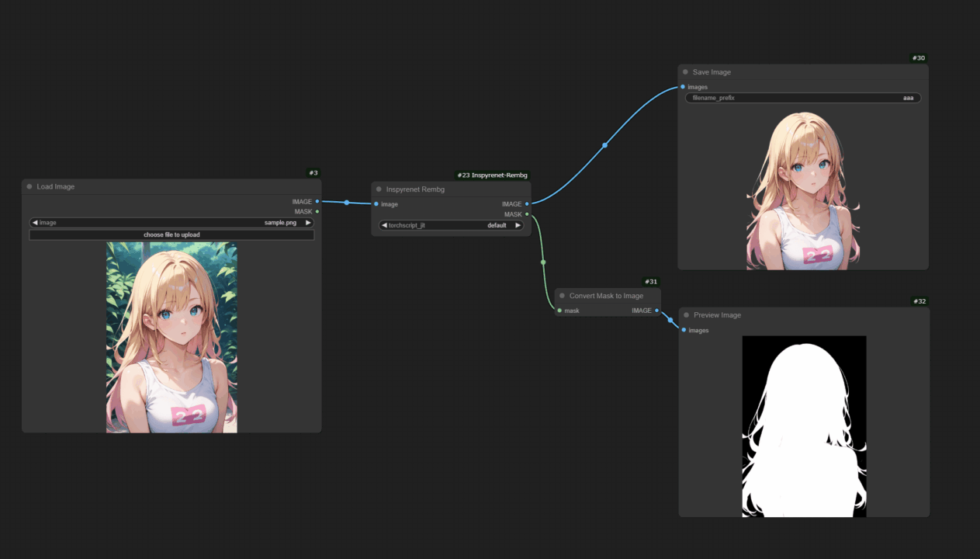The height and width of the screenshot is (559, 980).
Task: Click the background-removed image in Save Image
Action: pyautogui.click(x=803, y=189)
